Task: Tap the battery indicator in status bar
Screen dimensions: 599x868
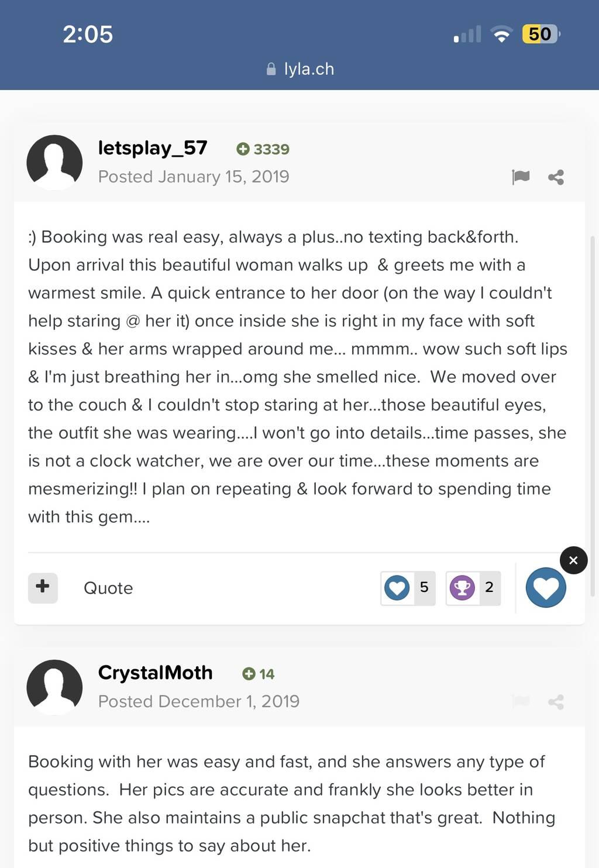Action: coord(541,34)
